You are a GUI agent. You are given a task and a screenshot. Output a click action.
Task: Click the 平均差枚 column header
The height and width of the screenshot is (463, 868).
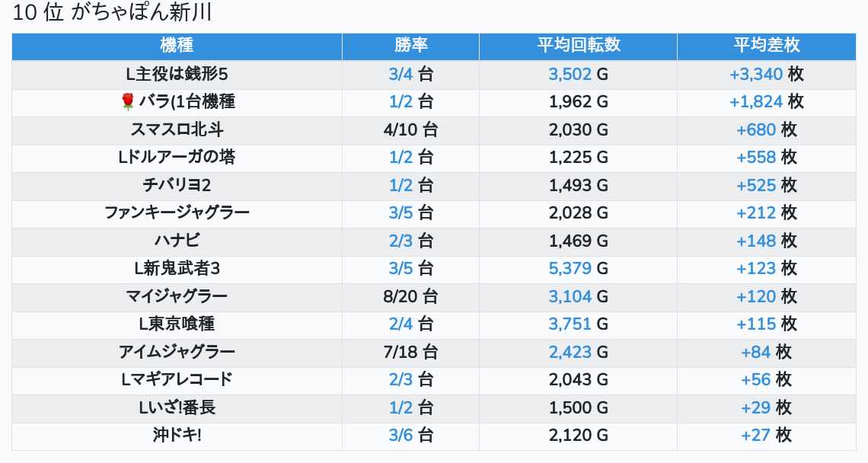pyautogui.click(x=766, y=46)
